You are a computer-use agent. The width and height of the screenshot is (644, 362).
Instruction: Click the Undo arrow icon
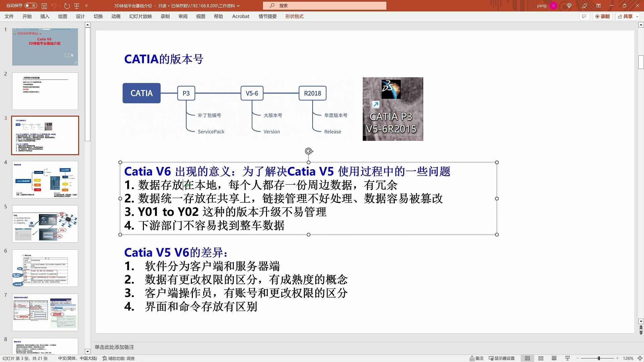(x=54, y=6)
